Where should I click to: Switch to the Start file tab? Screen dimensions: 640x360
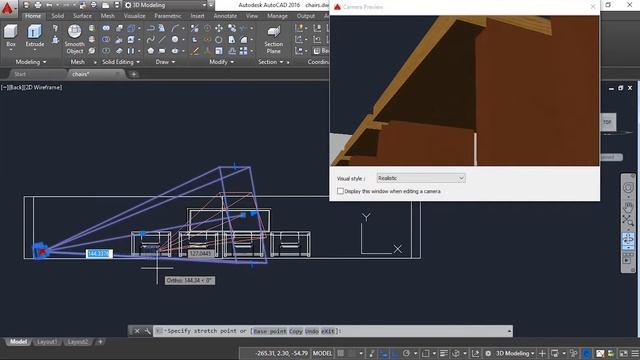click(20, 74)
